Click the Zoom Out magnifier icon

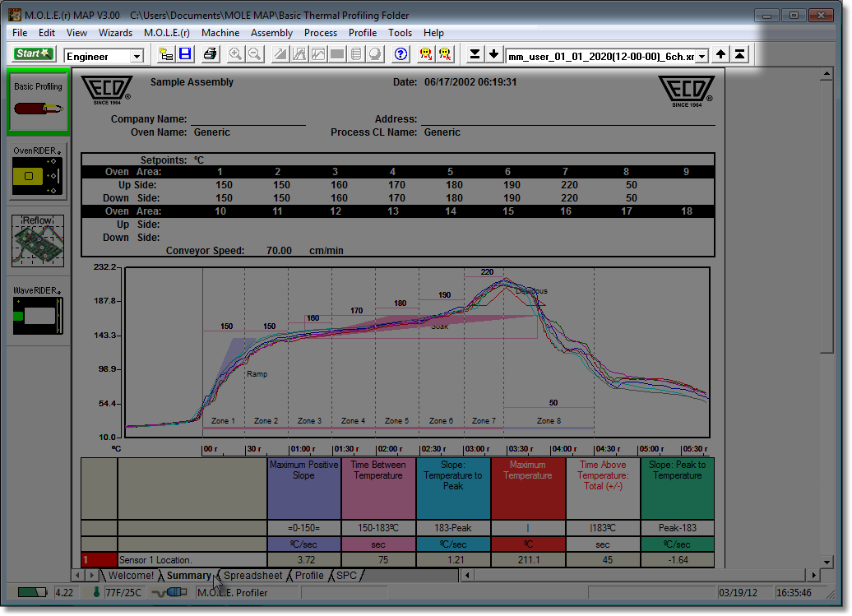click(x=254, y=54)
